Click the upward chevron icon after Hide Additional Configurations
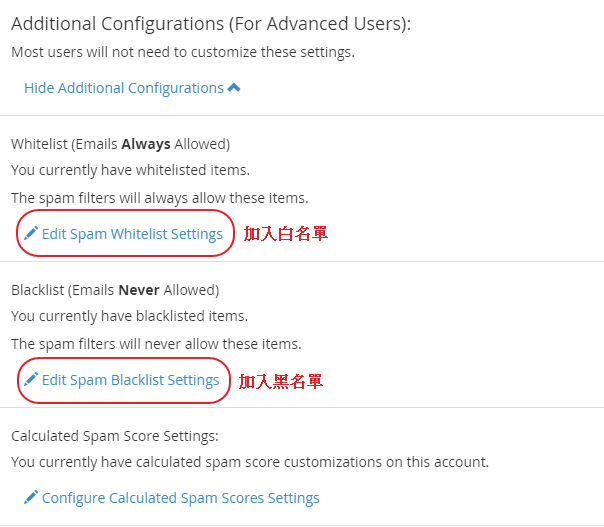This screenshot has width=604, height=527. (x=234, y=88)
